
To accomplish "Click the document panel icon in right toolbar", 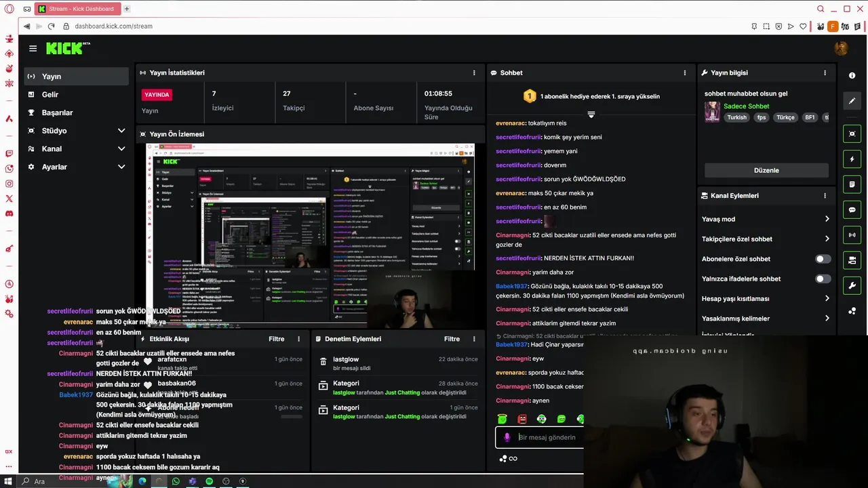I will coord(852,184).
